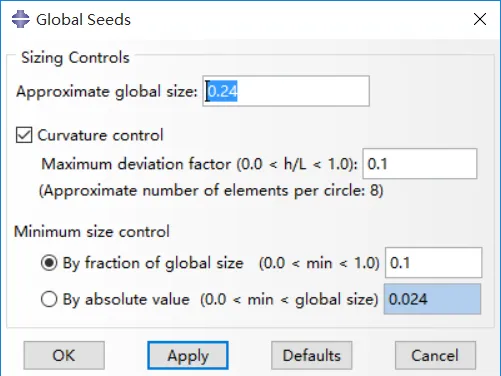Click the Apply button
This screenshot has width=501, height=376.
pyautogui.click(x=188, y=355)
